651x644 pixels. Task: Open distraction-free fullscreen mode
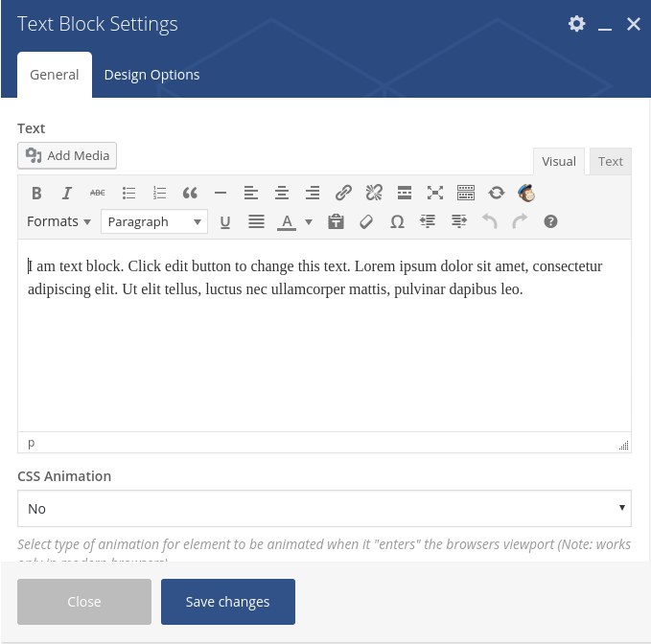[435, 193]
